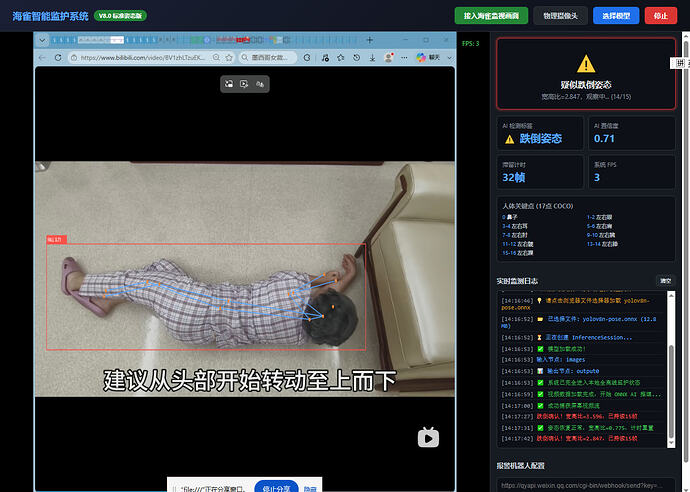Click the 32帧 dwell counter value
The image size is (690, 492).
coord(514,177)
